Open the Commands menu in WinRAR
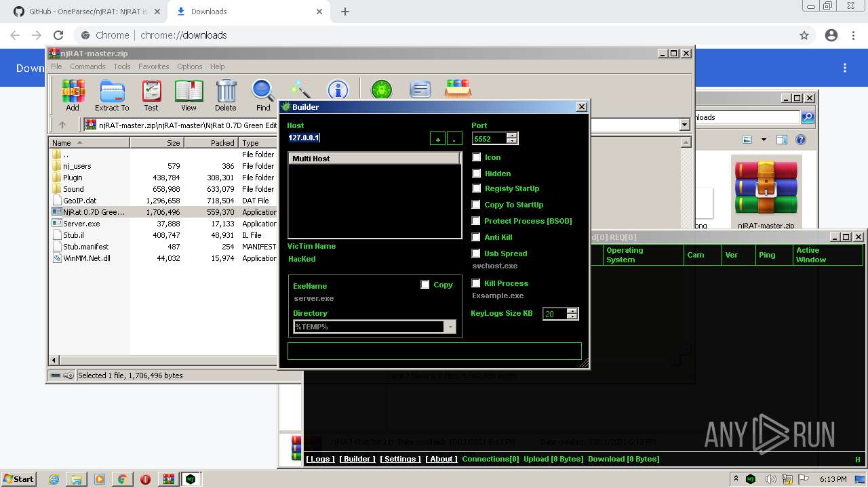 pyautogui.click(x=87, y=66)
